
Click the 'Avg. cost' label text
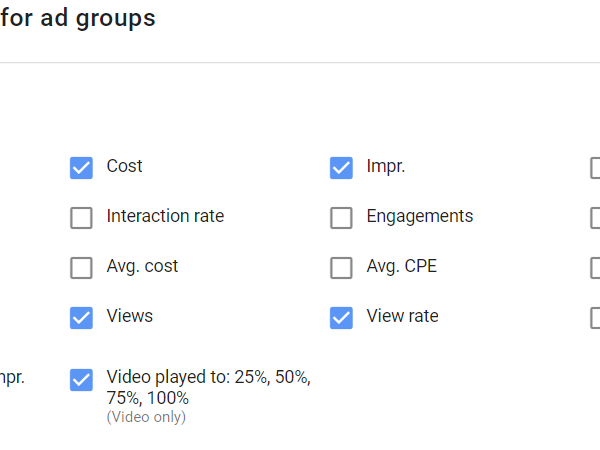click(x=142, y=266)
